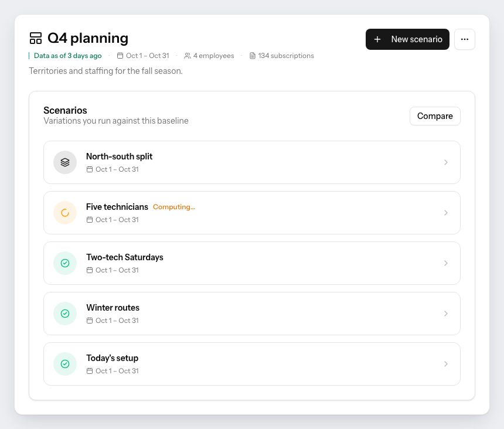504x429 pixels.
Task: Open Today's setup using its chevron
Action: pyautogui.click(x=446, y=364)
